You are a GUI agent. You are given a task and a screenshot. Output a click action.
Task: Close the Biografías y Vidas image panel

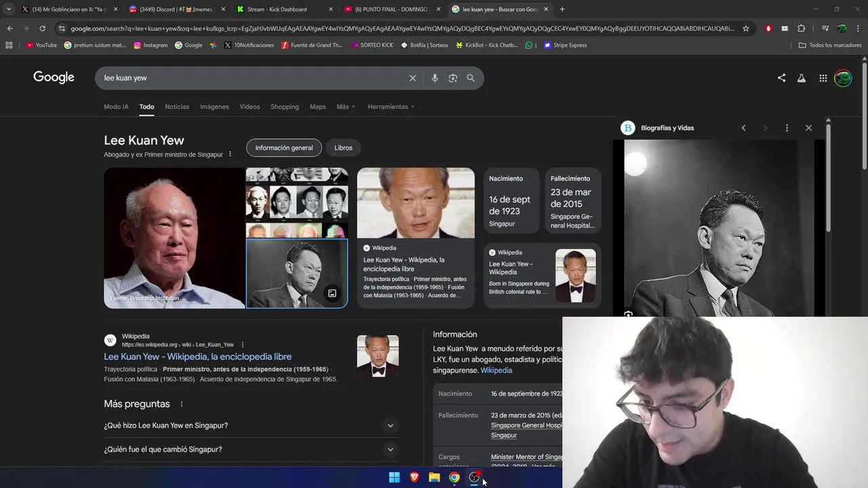pyautogui.click(x=808, y=127)
